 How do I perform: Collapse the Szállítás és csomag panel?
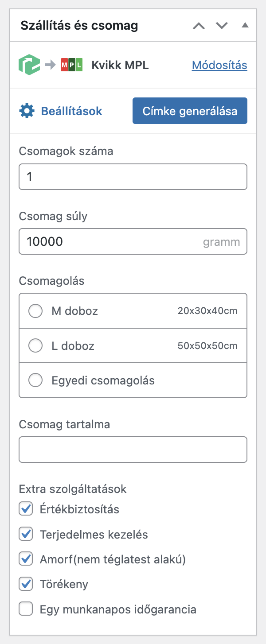click(x=245, y=25)
